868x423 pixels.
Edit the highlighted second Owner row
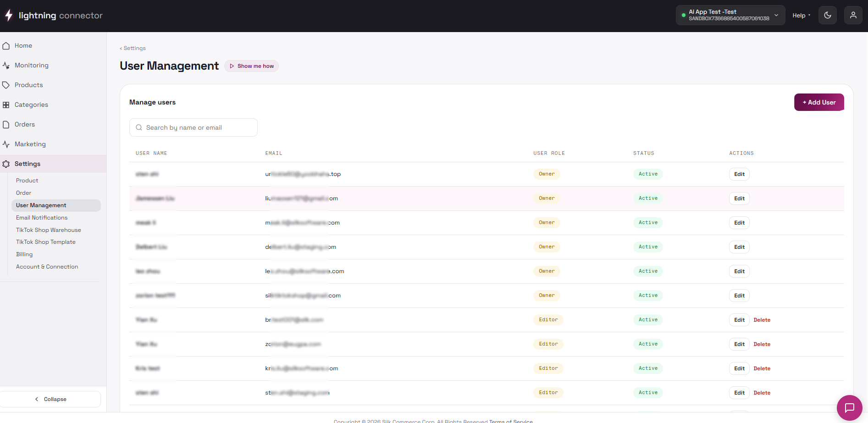tap(739, 198)
